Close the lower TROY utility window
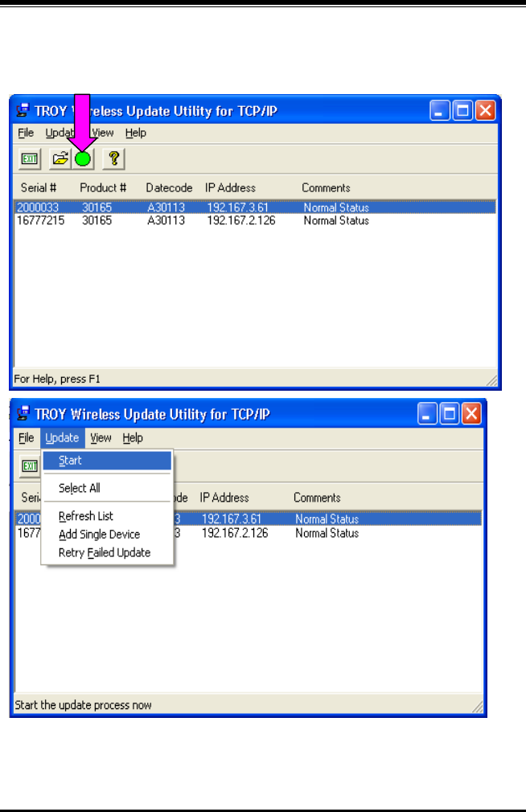The height and width of the screenshot is (812, 526). [471, 414]
